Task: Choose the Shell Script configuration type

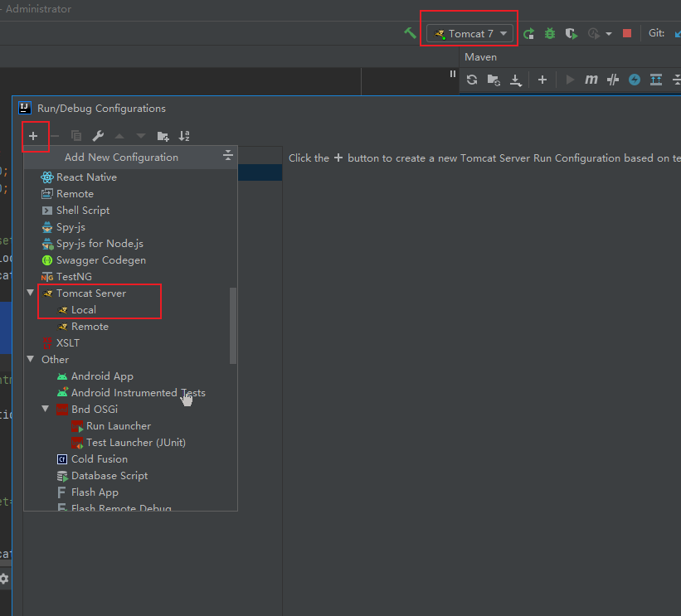Action: 82,211
